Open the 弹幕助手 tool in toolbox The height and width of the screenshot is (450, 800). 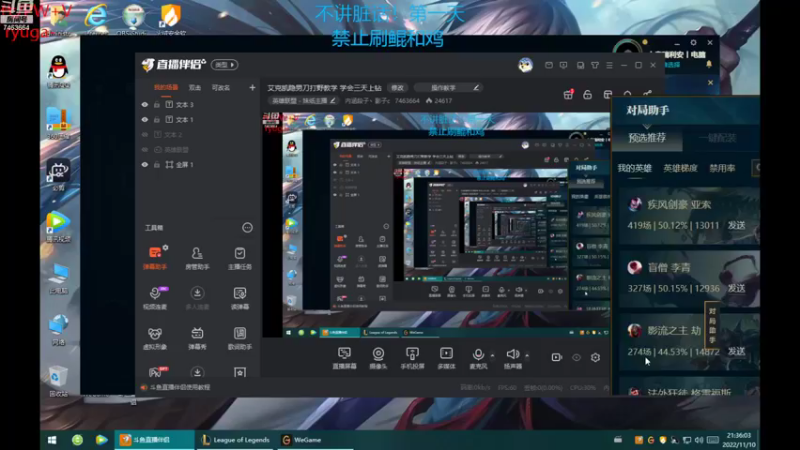(x=155, y=258)
